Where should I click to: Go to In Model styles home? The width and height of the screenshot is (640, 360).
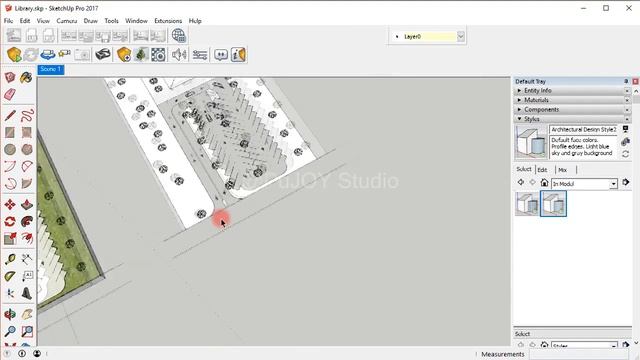pos(544,182)
